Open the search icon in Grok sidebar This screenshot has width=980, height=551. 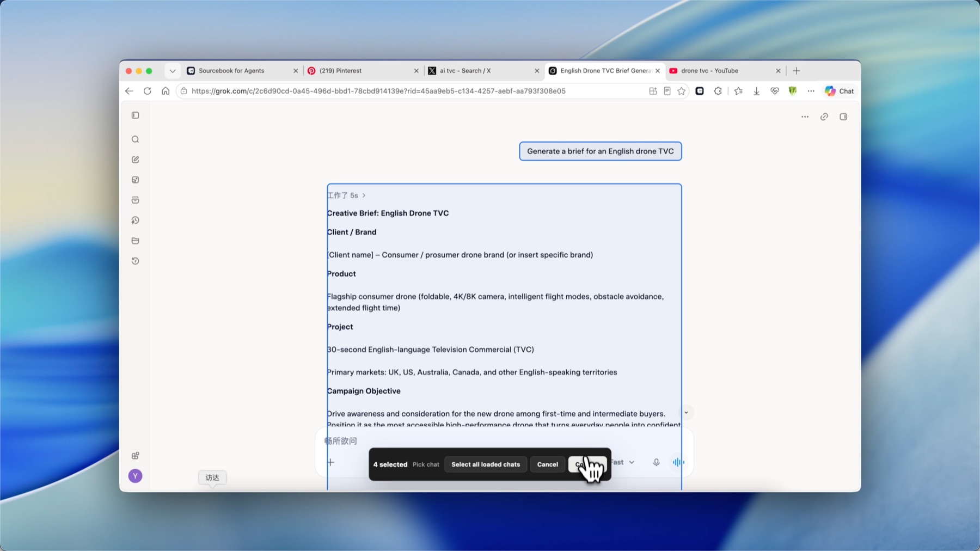pos(136,139)
